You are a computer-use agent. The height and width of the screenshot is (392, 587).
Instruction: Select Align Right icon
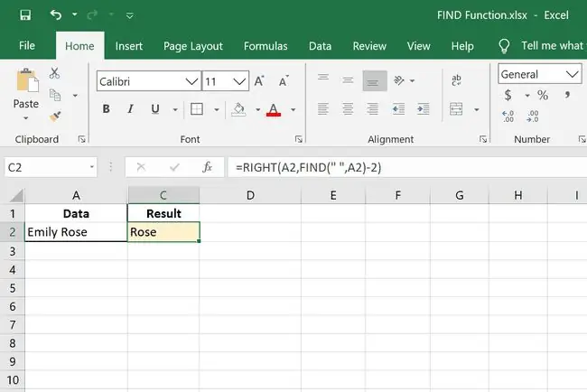(372, 109)
